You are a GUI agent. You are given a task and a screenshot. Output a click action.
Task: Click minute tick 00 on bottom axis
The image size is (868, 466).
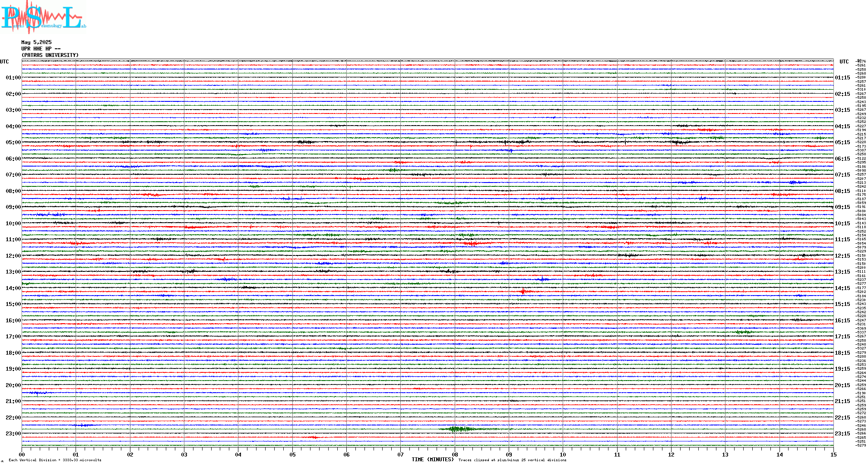click(x=22, y=454)
